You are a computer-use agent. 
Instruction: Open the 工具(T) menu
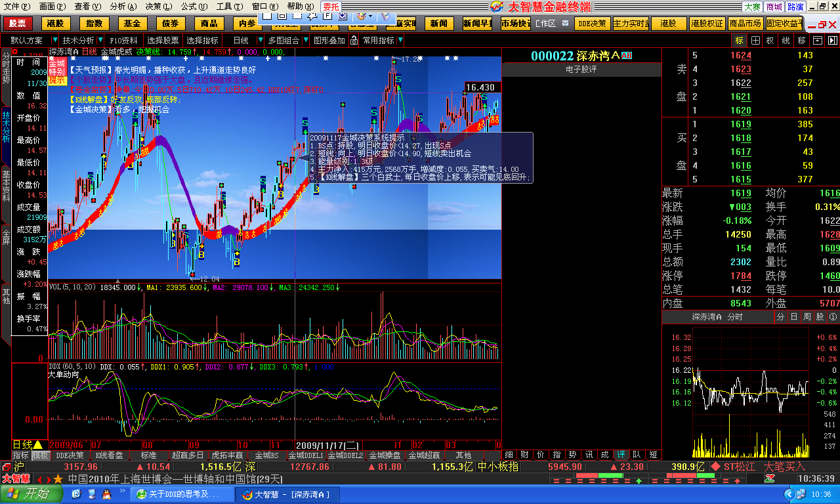[230, 7]
